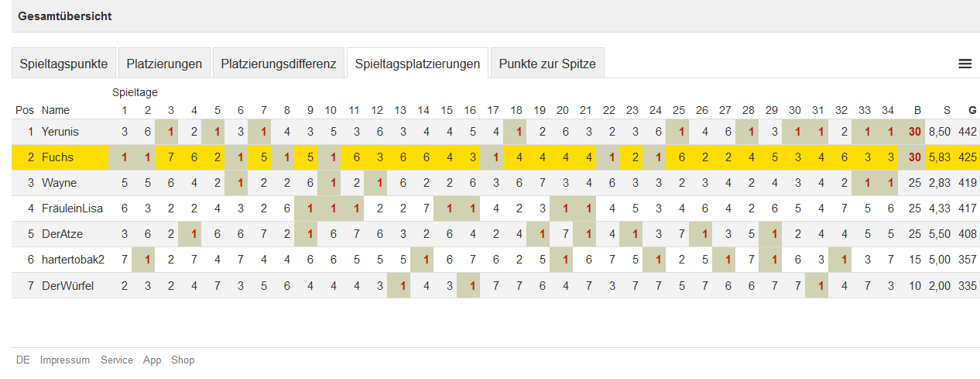The height and width of the screenshot is (379, 980).
Task: Go to the Shop footer link
Action: tap(183, 360)
